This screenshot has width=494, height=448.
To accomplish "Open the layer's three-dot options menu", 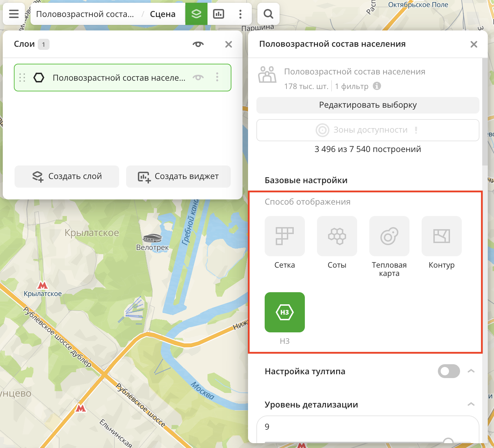I will (217, 77).
